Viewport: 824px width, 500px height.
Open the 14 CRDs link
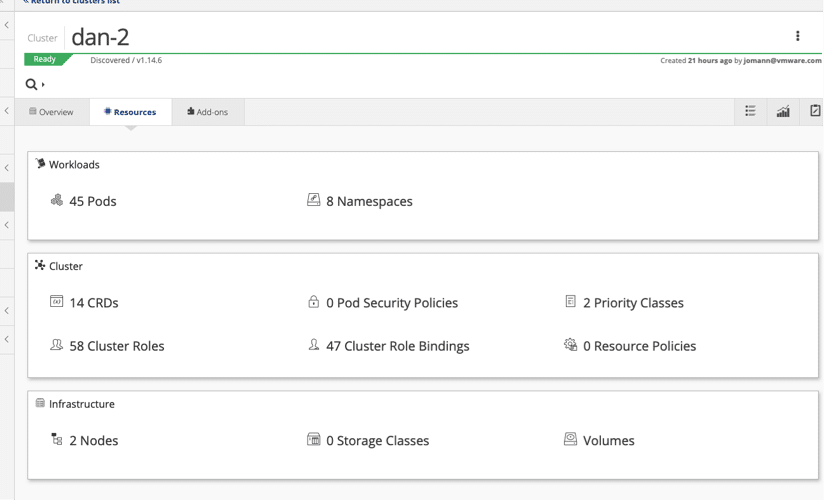(93, 303)
